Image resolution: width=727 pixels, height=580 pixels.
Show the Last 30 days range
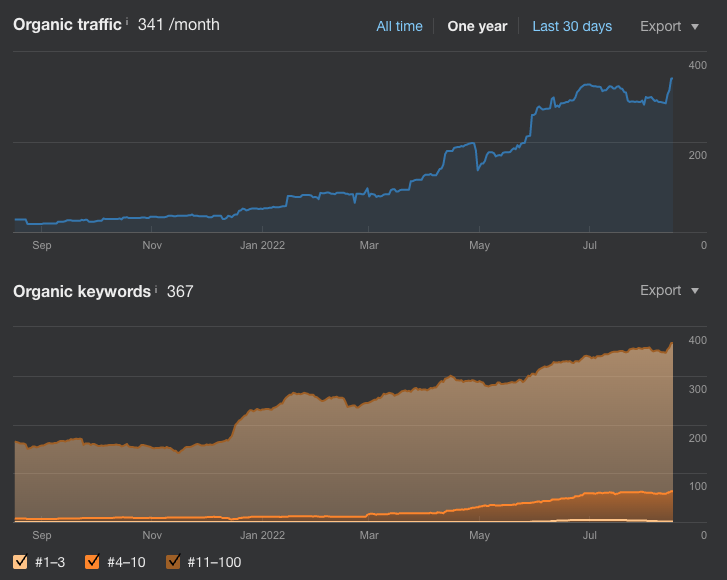click(x=572, y=26)
